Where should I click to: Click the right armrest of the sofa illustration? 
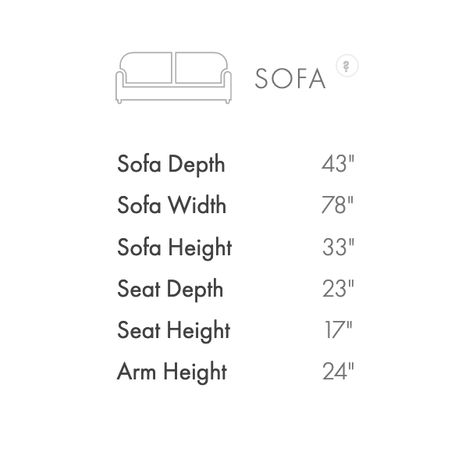[227, 85]
